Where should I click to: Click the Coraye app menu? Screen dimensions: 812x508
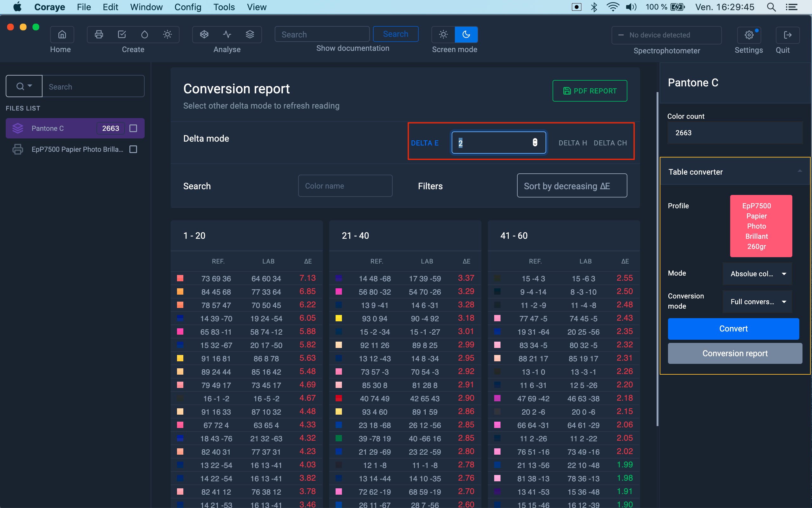click(50, 7)
